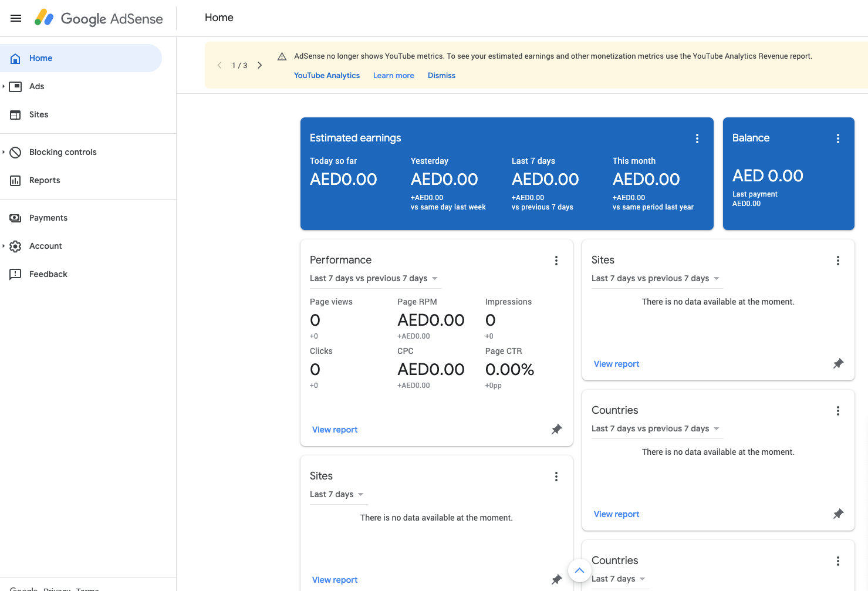Screen dimensions: 868x591
Task: Open Last 7 days dropdown on Sites card
Action: pyautogui.click(x=339, y=495)
